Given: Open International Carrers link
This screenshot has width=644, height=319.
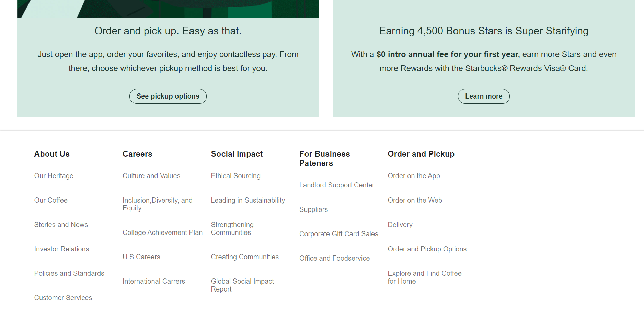Looking at the screenshot, I should tap(153, 281).
